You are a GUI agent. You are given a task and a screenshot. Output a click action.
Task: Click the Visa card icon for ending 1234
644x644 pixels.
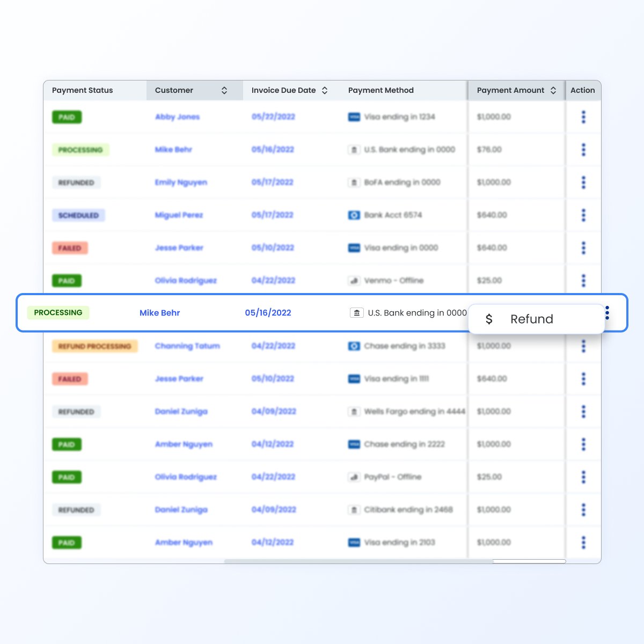point(354,117)
